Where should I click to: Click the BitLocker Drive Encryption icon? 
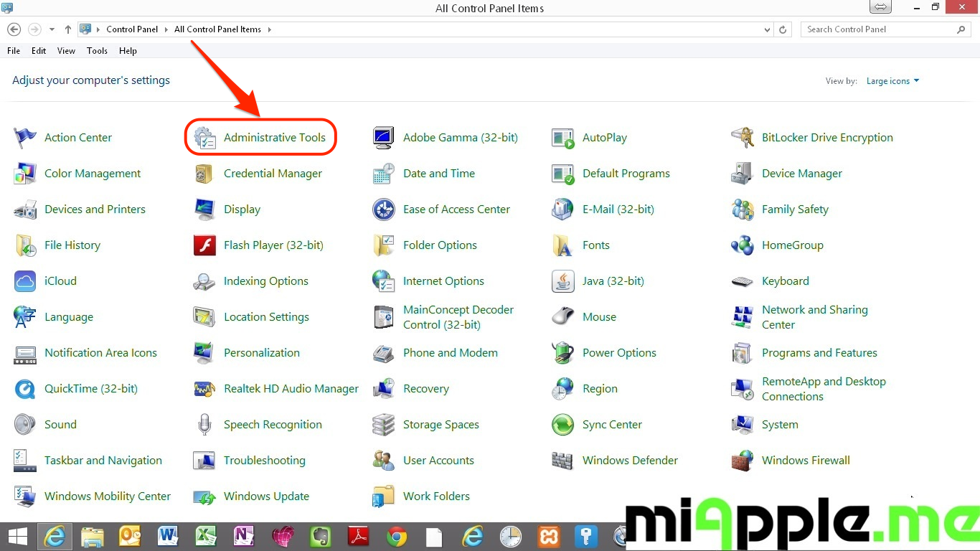(x=743, y=138)
